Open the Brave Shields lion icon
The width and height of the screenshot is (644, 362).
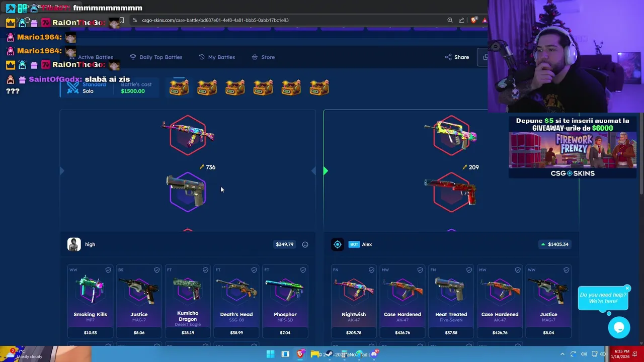(x=473, y=20)
